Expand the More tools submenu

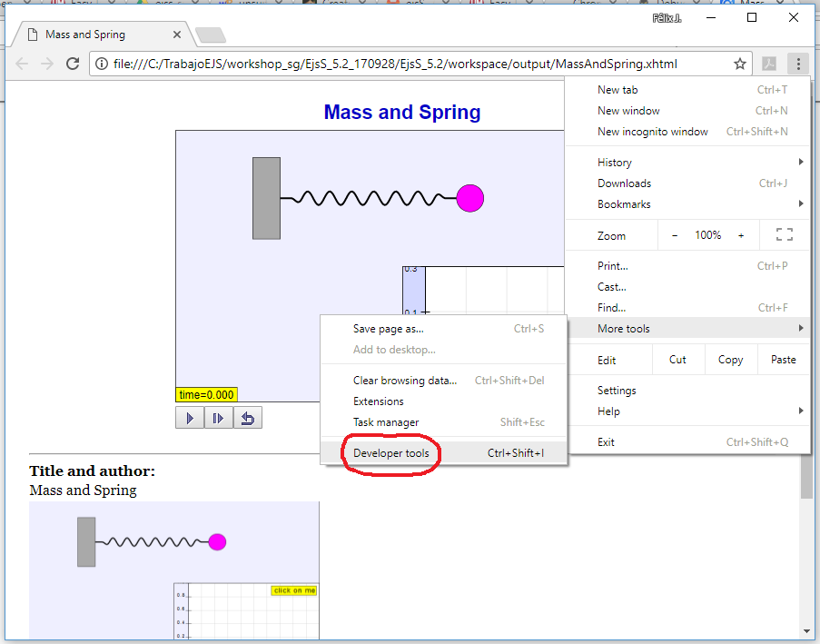pyautogui.click(x=687, y=329)
